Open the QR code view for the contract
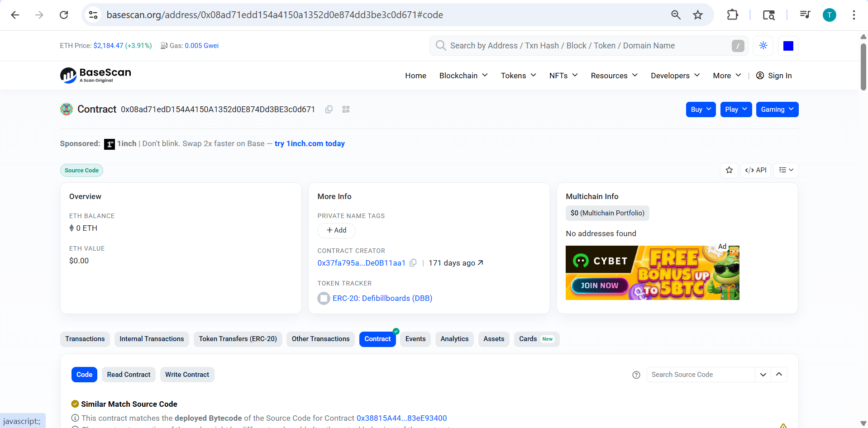The height and width of the screenshot is (428, 868). 346,109
